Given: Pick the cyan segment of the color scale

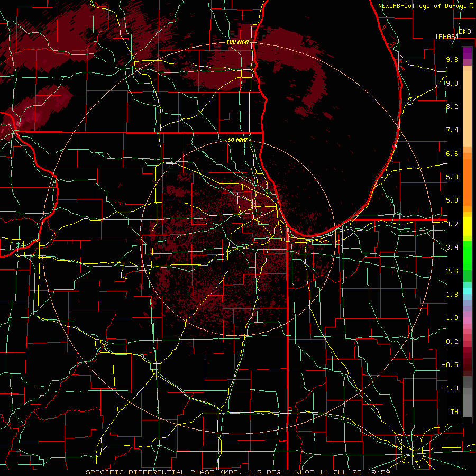Looking at the screenshot, I should (x=467, y=291).
